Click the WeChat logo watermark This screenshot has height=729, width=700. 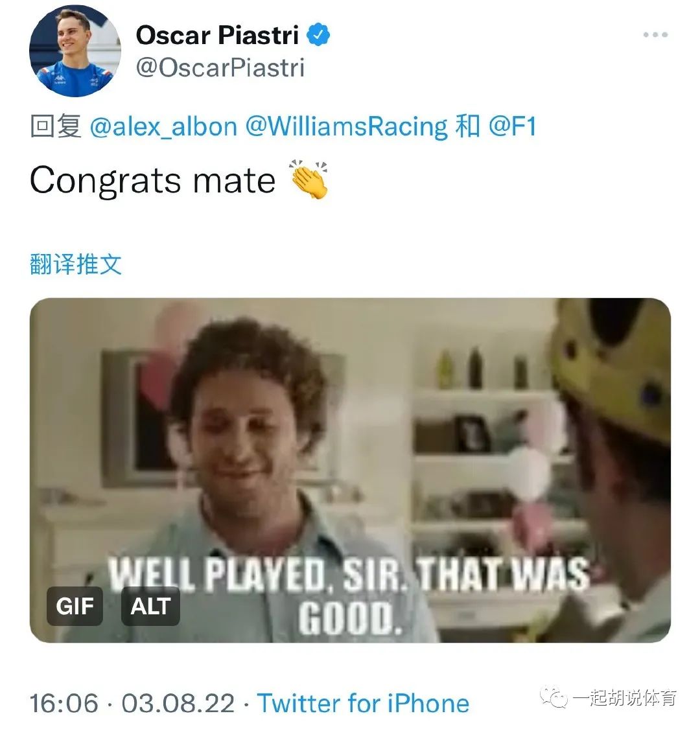554,698
